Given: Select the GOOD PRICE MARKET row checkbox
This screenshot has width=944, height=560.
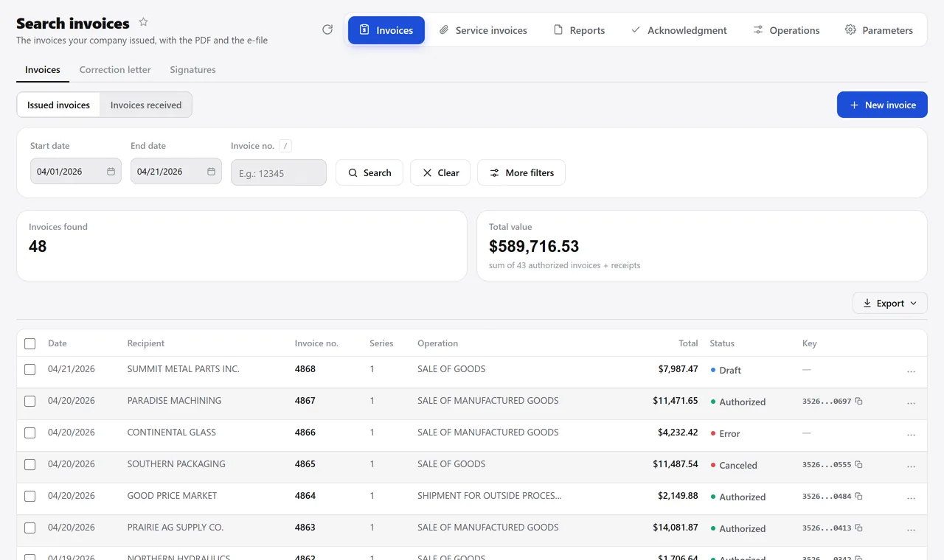Looking at the screenshot, I should 29,497.
